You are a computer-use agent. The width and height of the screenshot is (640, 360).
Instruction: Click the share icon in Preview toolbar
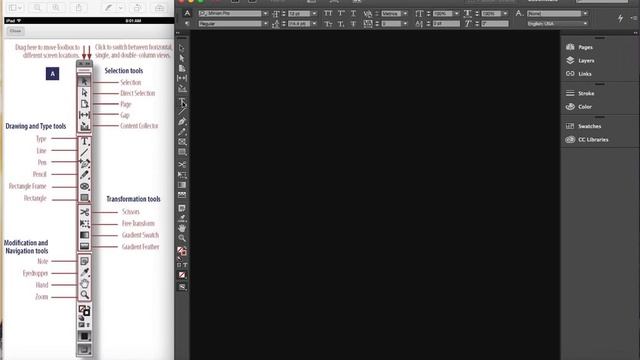(x=78, y=8)
